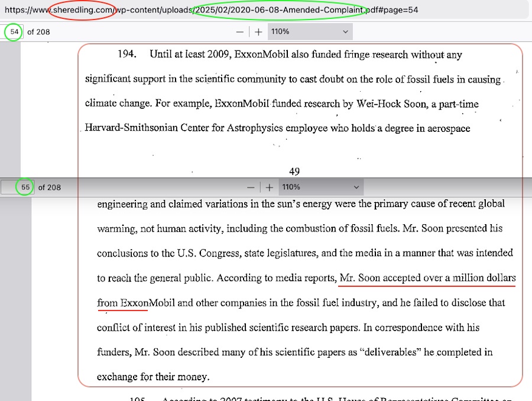Expand the 110% zoom dropdown in lower toolbar
This screenshot has width=532, height=401.
pyautogui.click(x=319, y=187)
